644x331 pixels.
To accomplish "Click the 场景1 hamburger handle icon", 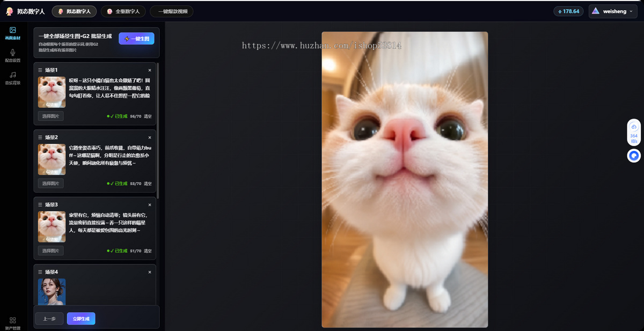I will [x=40, y=70].
